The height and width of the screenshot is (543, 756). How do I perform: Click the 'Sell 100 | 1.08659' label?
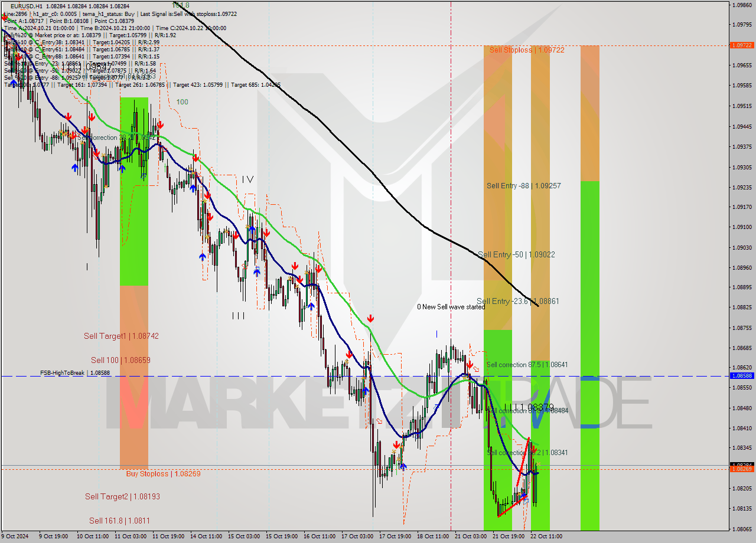120,360
